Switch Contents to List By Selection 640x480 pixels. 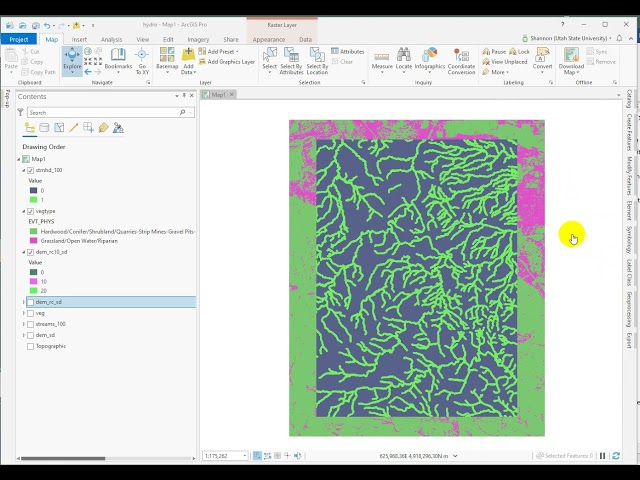click(59, 128)
